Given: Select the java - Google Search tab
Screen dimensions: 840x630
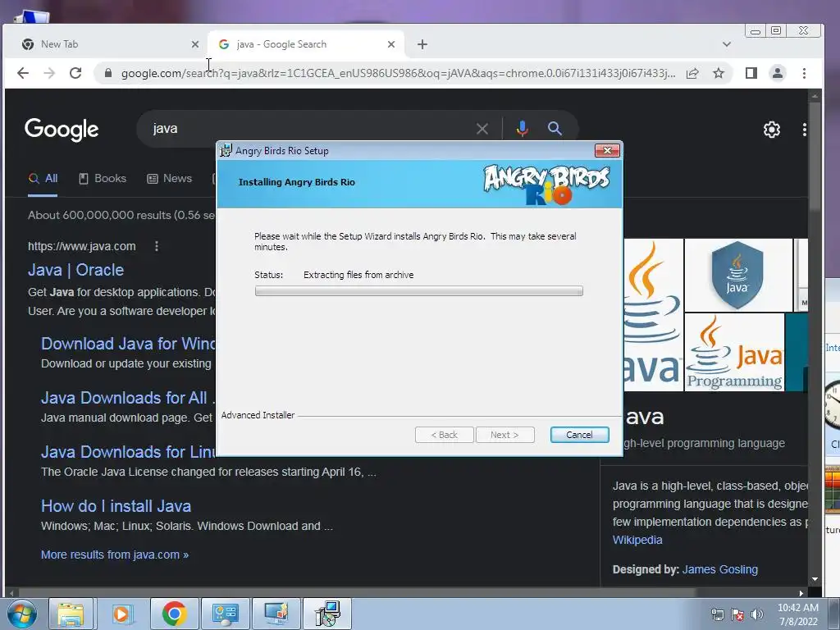Looking at the screenshot, I should coord(306,44).
